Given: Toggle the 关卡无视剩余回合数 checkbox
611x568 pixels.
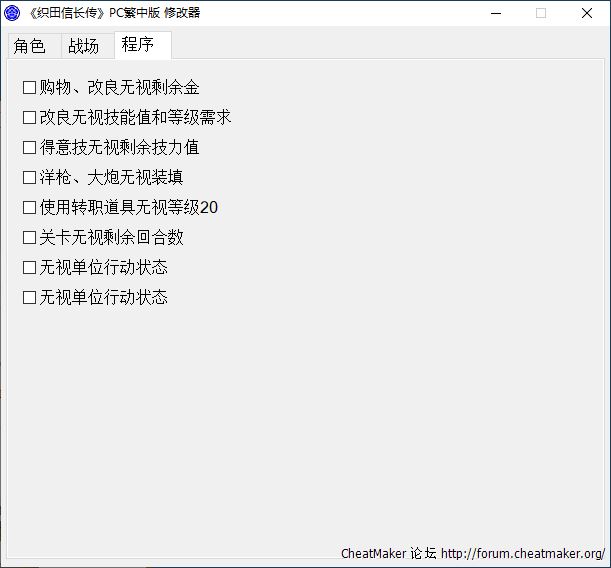Looking at the screenshot, I should [x=29, y=238].
